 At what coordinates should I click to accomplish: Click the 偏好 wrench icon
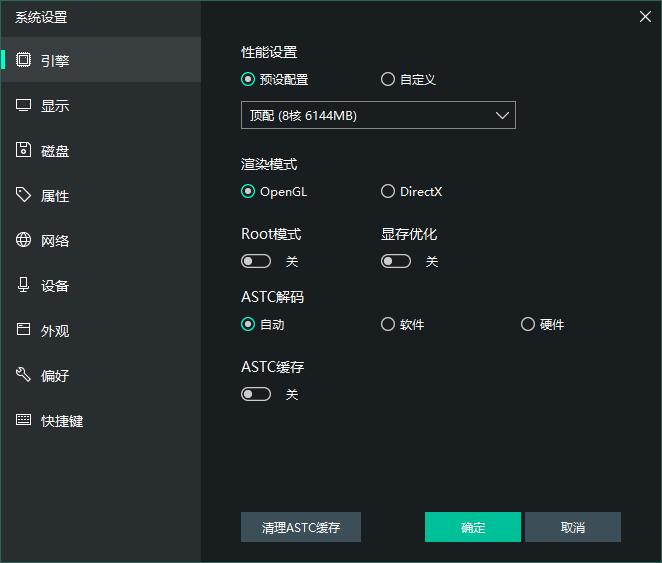(x=23, y=375)
